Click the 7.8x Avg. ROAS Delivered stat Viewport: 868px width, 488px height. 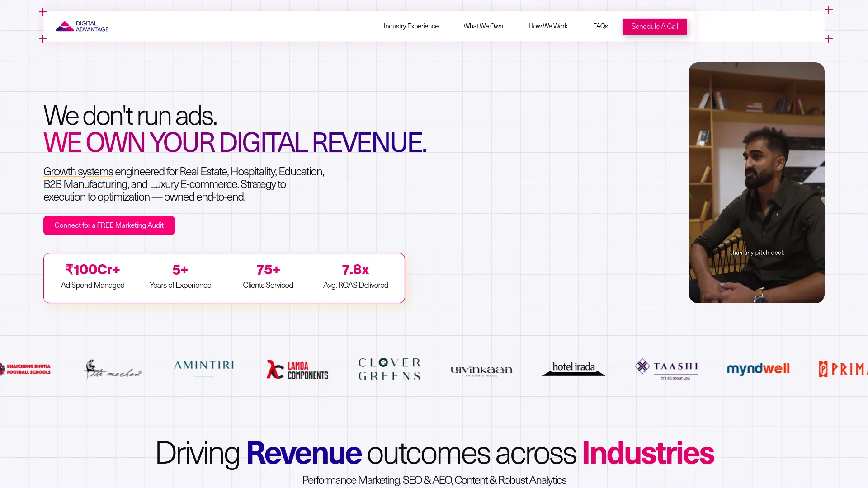pyautogui.click(x=356, y=277)
